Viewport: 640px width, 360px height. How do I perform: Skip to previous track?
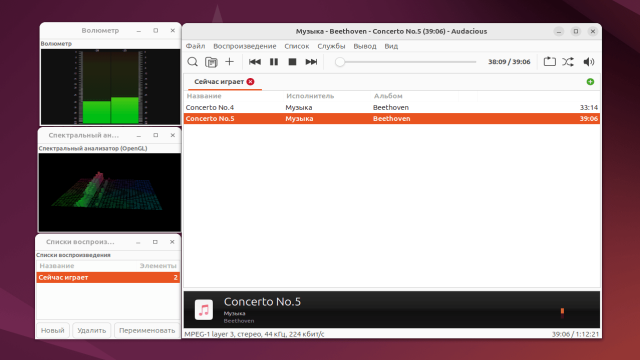pyautogui.click(x=255, y=62)
